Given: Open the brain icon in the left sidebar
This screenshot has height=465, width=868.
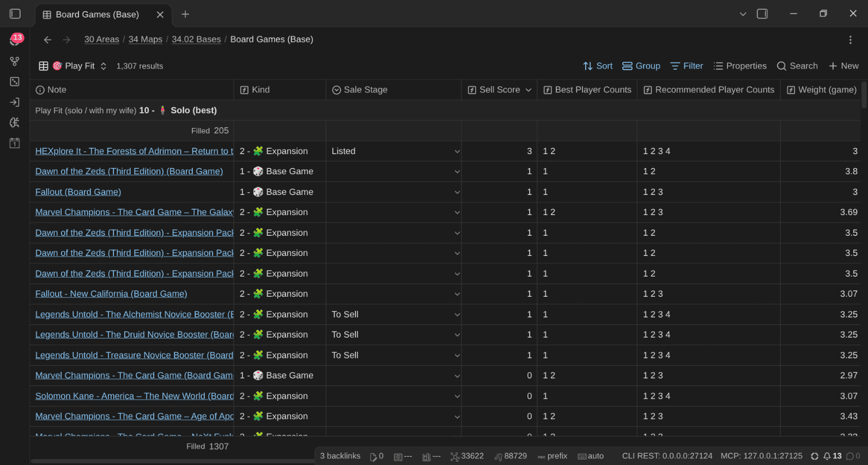Looking at the screenshot, I should pyautogui.click(x=15, y=123).
